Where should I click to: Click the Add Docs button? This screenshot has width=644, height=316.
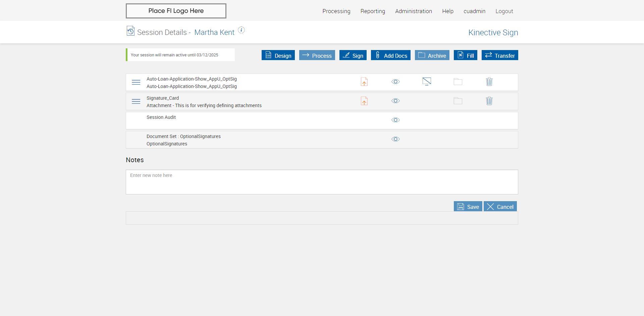point(391,55)
